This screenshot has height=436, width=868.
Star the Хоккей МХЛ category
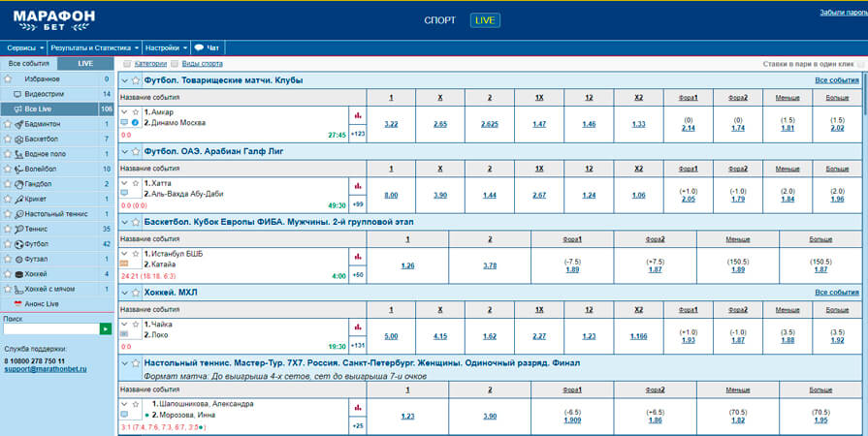point(136,293)
